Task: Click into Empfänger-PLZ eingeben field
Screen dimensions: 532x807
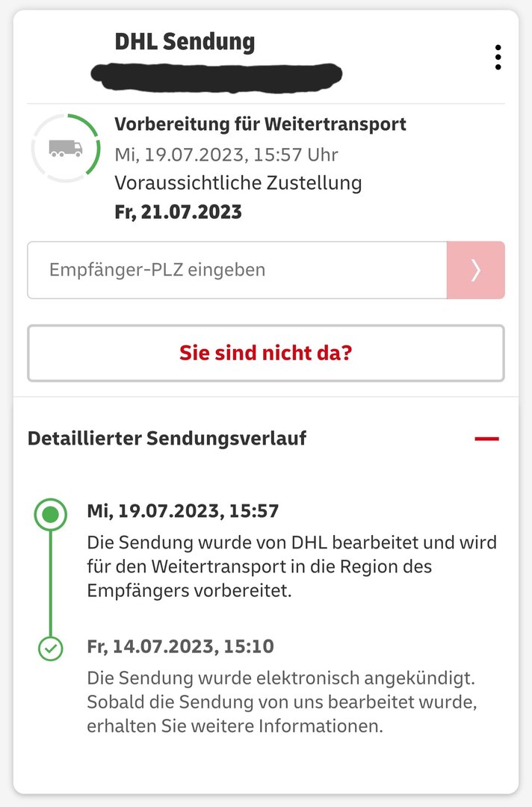Action: tap(237, 270)
